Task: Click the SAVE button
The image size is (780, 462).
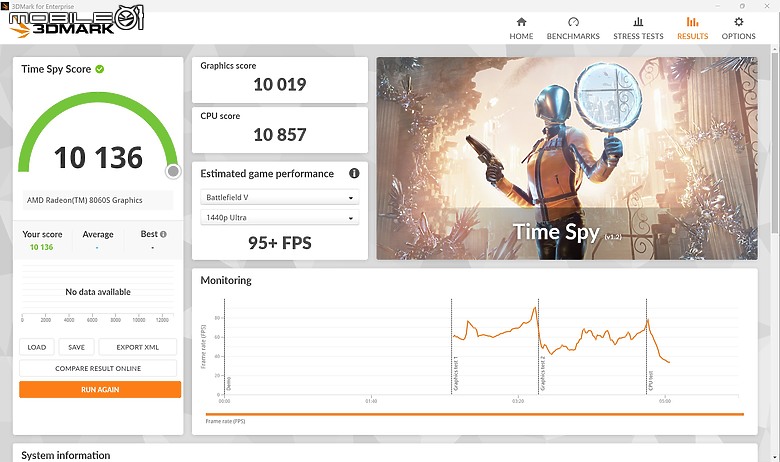Action: click(x=76, y=347)
